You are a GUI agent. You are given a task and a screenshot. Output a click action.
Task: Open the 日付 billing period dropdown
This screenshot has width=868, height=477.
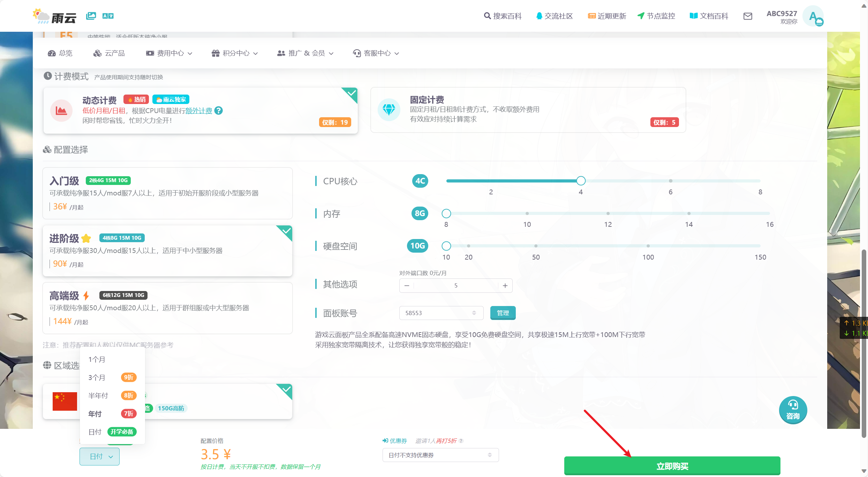tap(99, 456)
